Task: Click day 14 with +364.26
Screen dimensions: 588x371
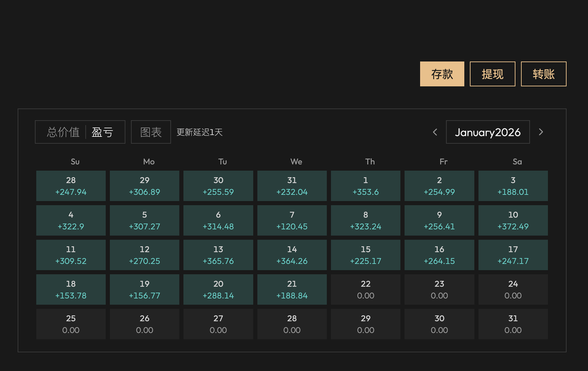Action: point(292,255)
